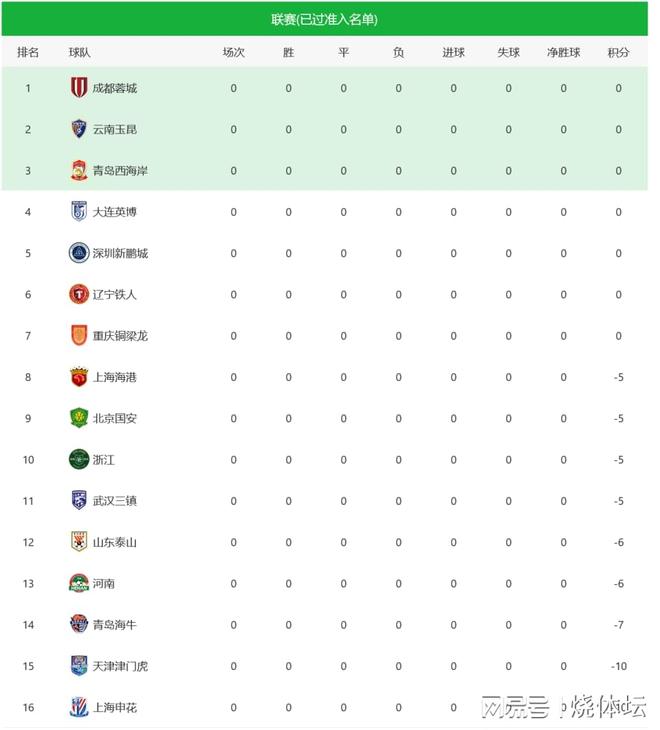Click 重庆铜梁龙 team name
The image size is (660, 730).
(120, 336)
